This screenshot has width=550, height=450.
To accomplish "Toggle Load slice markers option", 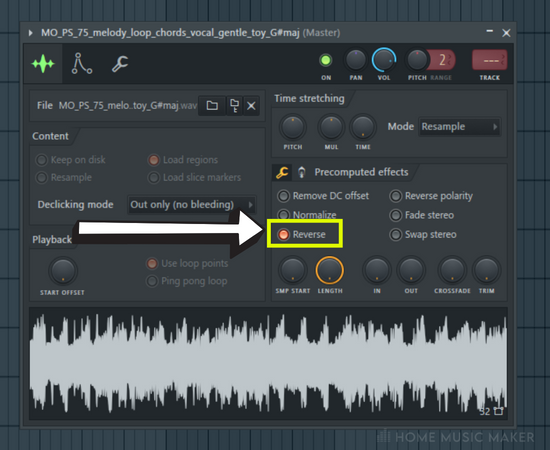I will tap(194, 177).
